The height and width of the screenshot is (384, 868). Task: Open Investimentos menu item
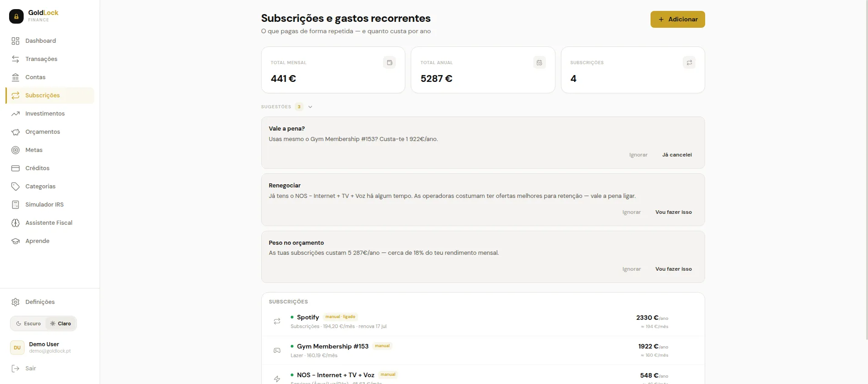click(x=50, y=114)
